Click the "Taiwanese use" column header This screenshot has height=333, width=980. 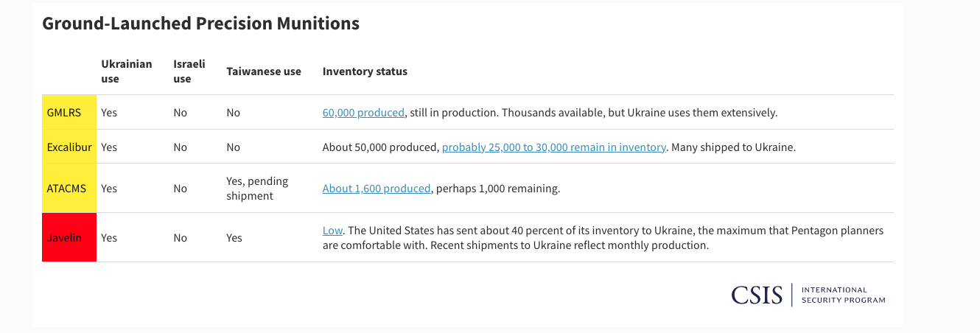click(264, 71)
